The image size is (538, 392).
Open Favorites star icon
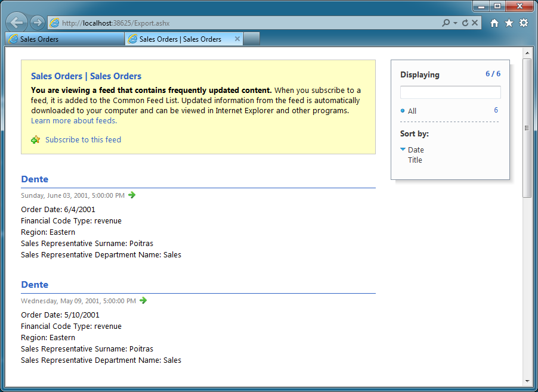pos(509,23)
